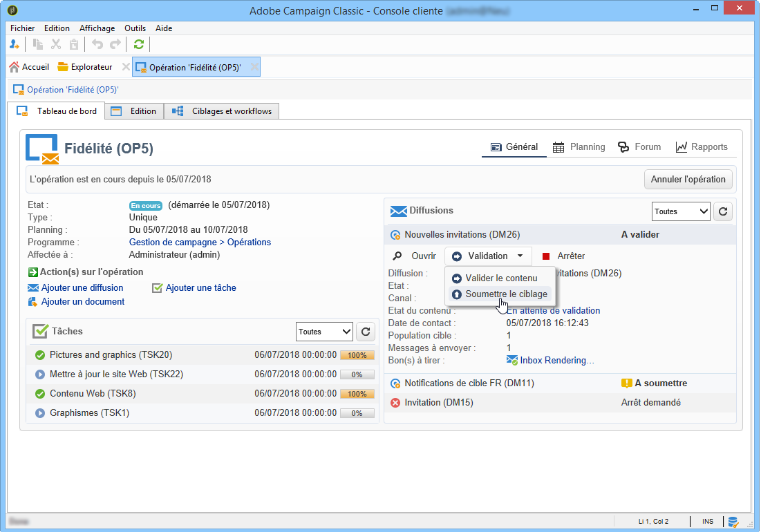Select the Edition tab below breadcrumb
The image size is (761, 532).
(135, 111)
